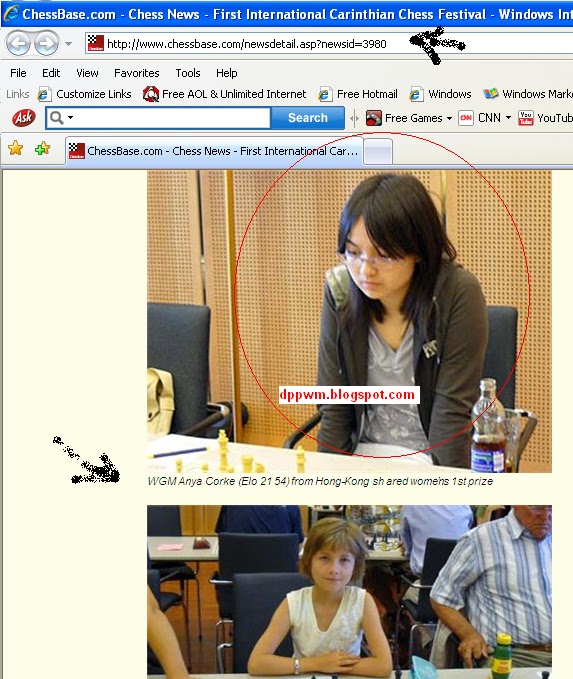Open the View menu
Viewport: 573px width, 679px height.
click(87, 73)
